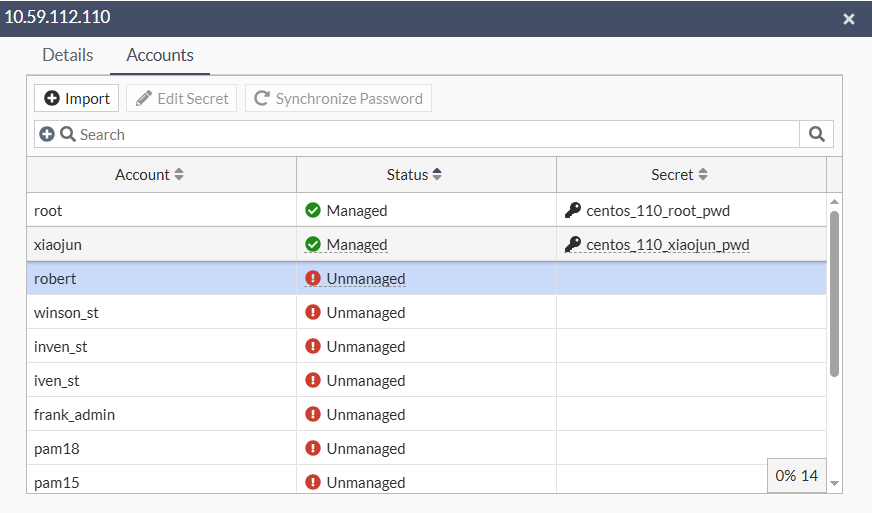The image size is (872, 513).
Task: Click the Unmanaged warning icon for frank_admin
Action: pos(313,414)
